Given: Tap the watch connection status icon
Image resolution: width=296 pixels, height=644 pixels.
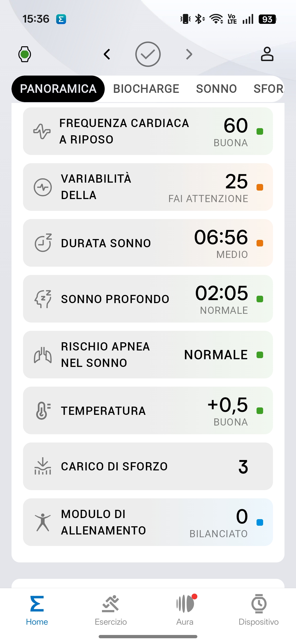Looking at the screenshot, I should pyautogui.click(x=25, y=54).
